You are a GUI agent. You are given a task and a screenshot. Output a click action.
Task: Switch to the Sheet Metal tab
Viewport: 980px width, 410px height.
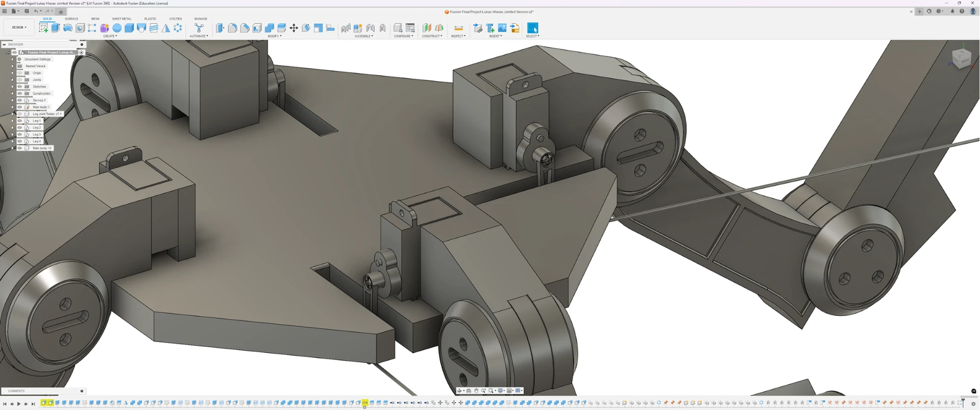[x=121, y=19]
